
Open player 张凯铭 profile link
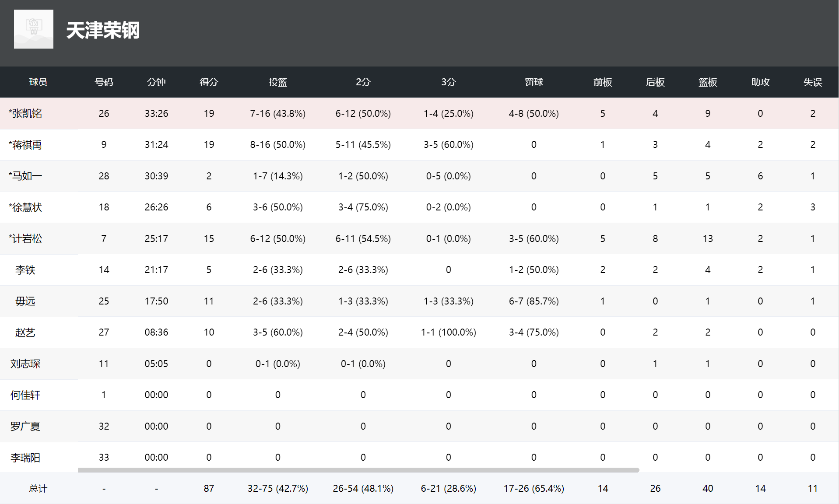point(27,114)
